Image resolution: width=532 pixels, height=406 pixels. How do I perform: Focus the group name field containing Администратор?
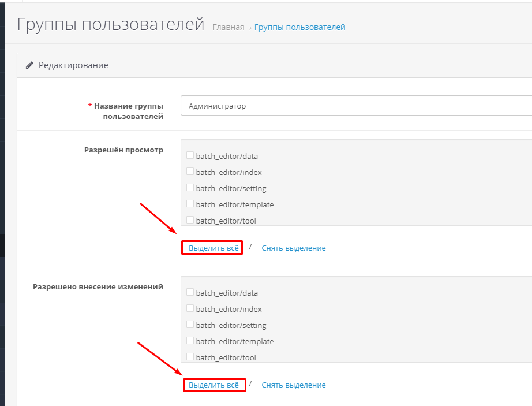[355, 106]
